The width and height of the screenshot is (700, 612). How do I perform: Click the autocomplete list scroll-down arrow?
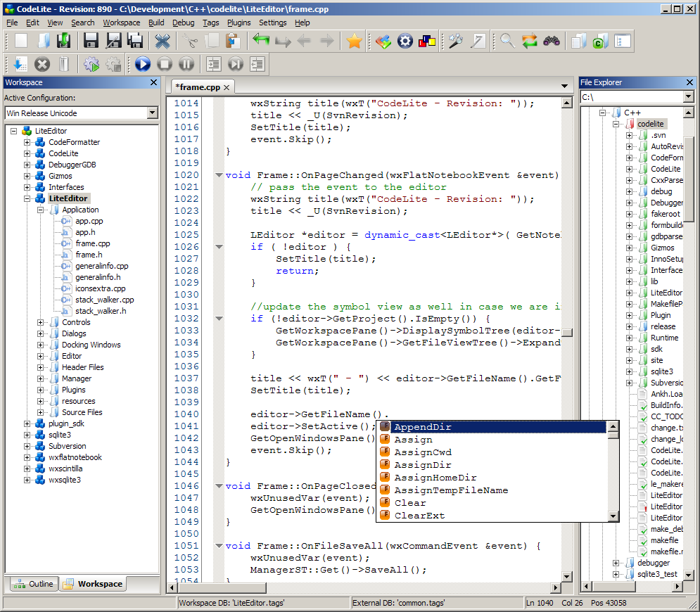point(613,516)
